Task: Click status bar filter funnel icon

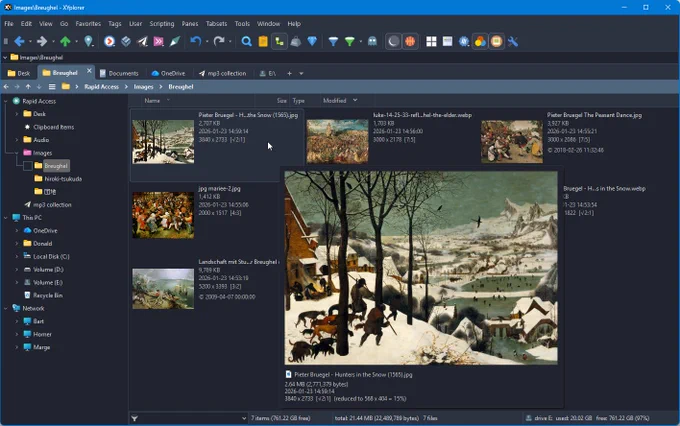Action: 134,418
